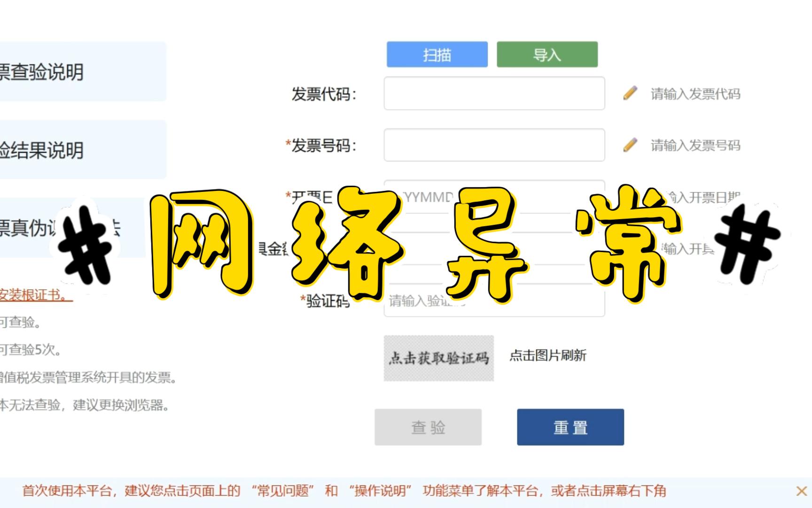Click the 请输入发票代码 hint text
The height and width of the screenshot is (508, 812).
pyautogui.click(x=695, y=94)
